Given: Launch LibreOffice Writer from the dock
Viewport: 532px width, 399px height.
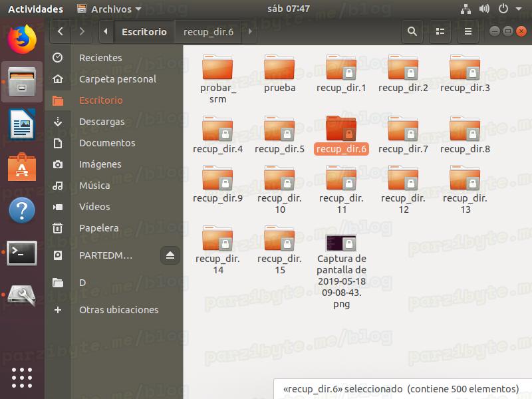Looking at the screenshot, I should [x=22, y=124].
